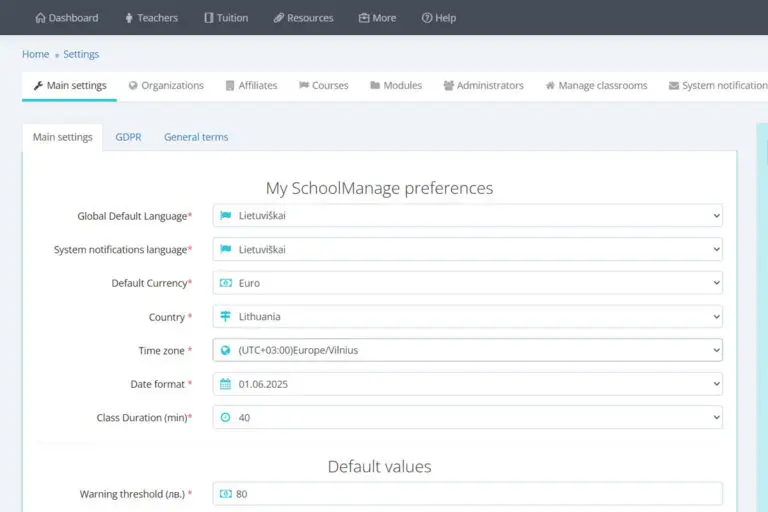Click the Resources paperclip icon
768x512 pixels.
point(279,18)
